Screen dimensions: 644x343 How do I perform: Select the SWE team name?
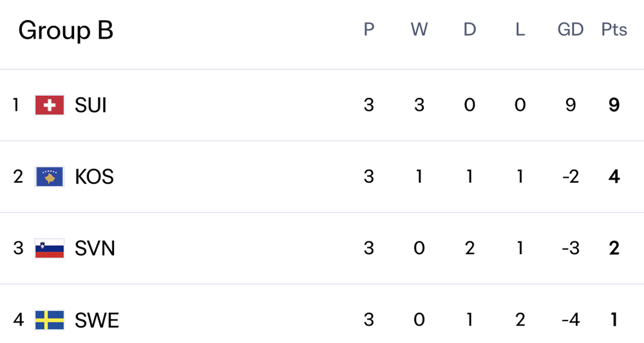coord(97,320)
